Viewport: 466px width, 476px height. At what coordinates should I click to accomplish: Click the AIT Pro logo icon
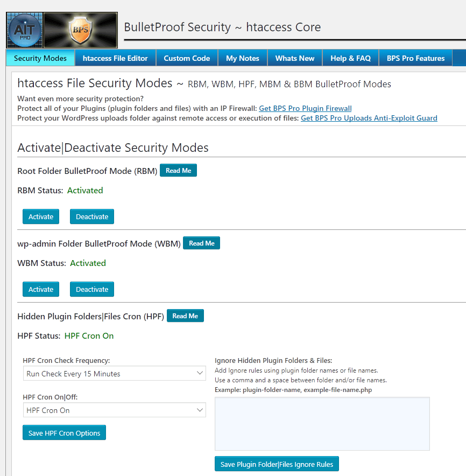pyautogui.click(x=25, y=30)
